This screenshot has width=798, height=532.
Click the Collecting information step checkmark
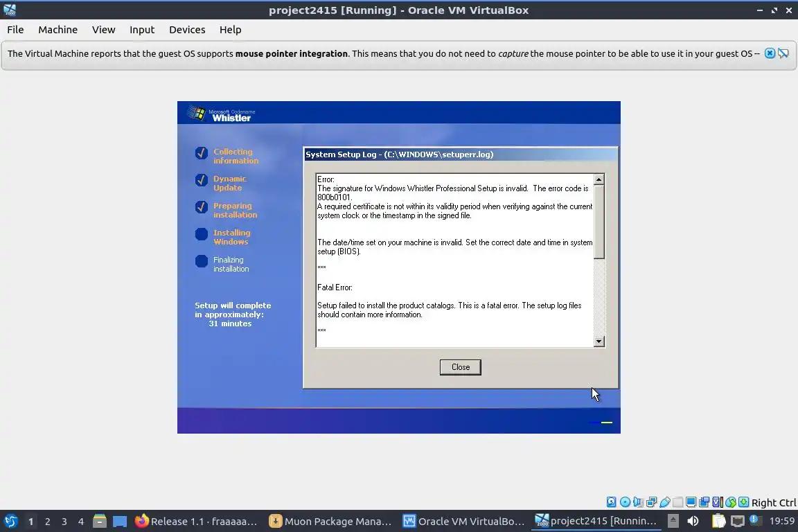pos(202,152)
